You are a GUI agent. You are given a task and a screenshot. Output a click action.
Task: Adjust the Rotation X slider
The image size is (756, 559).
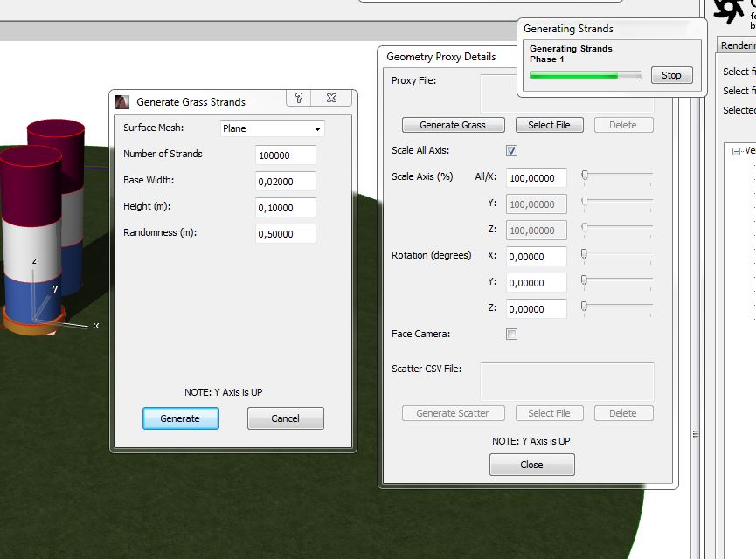[x=585, y=253]
